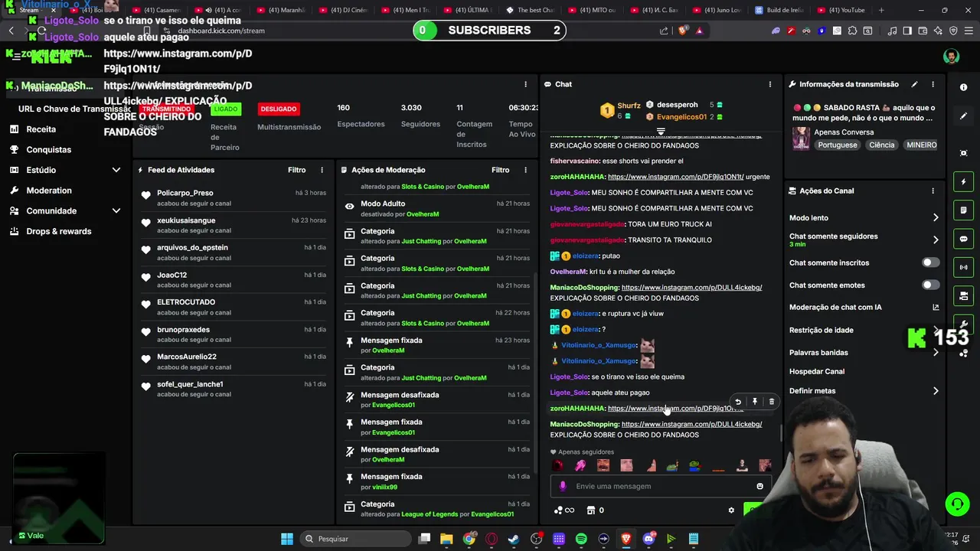
Task: Open the shop icon below the chat input
Action: [591, 510]
